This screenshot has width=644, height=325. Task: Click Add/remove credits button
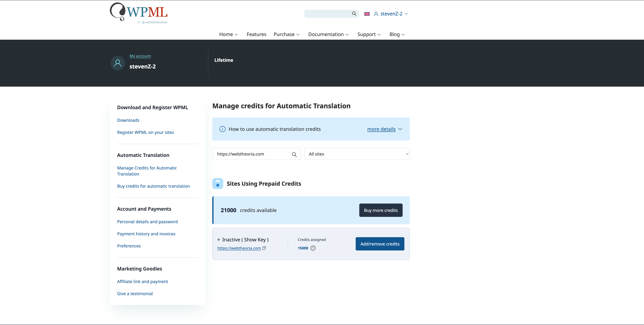pos(379,244)
